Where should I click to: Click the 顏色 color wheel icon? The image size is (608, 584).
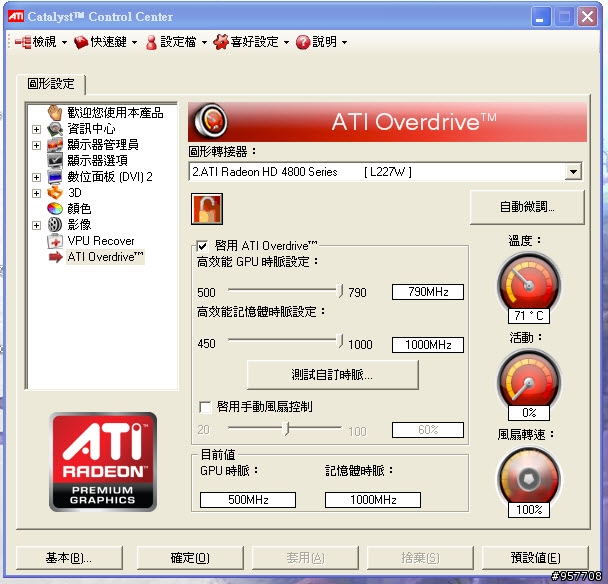point(55,209)
